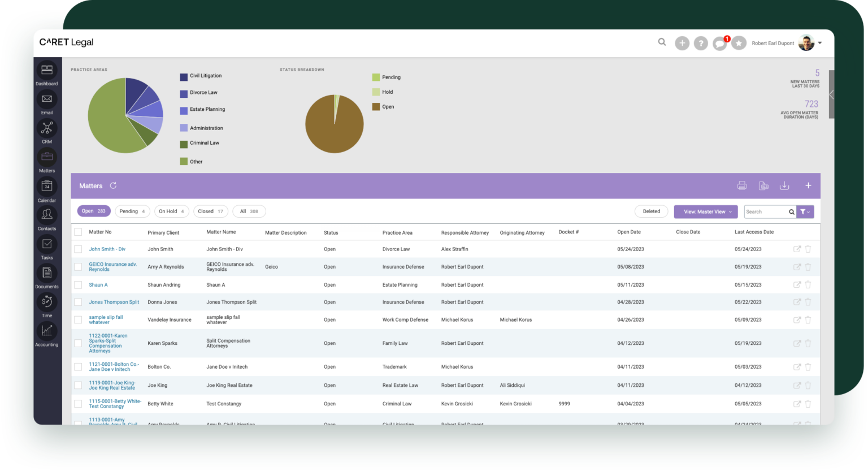Switch to the Closed matters tab
The width and height of the screenshot is (868, 471).
pyautogui.click(x=210, y=211)
